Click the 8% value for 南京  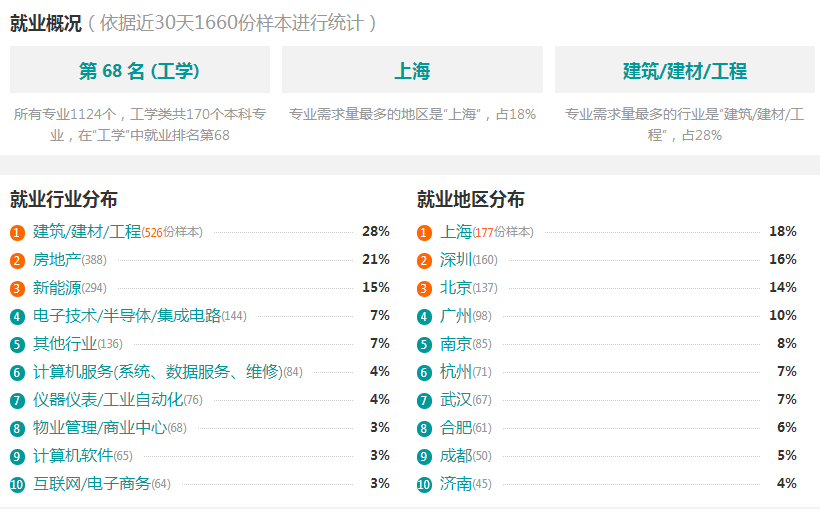(787, 343)
